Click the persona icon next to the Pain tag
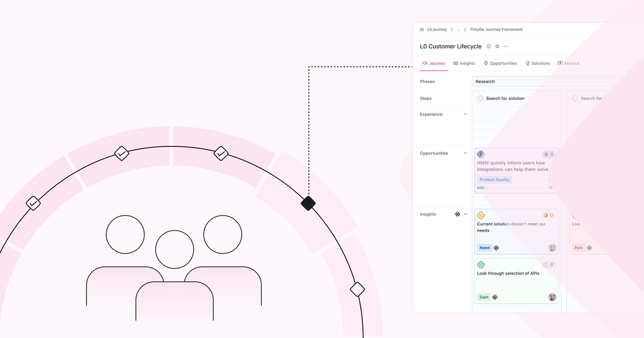This screenshot has width=644, height=338. (589, 248)
